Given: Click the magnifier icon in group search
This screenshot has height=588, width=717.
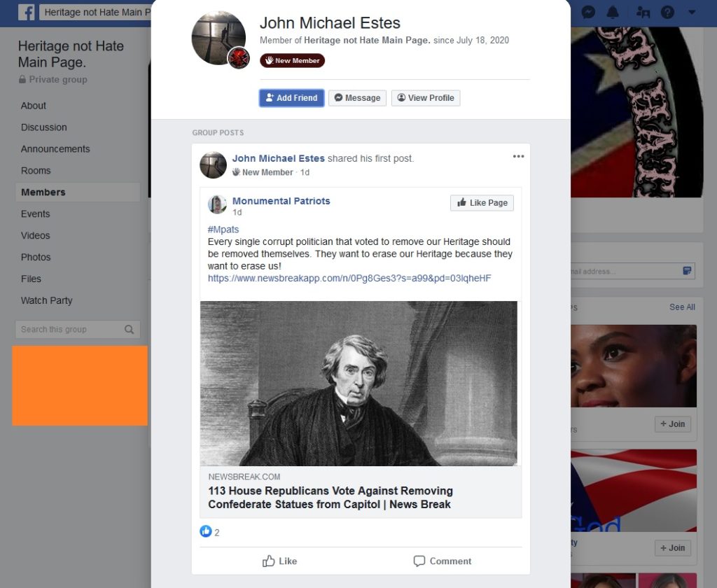Looking at the screenshot, I should 130,329.
